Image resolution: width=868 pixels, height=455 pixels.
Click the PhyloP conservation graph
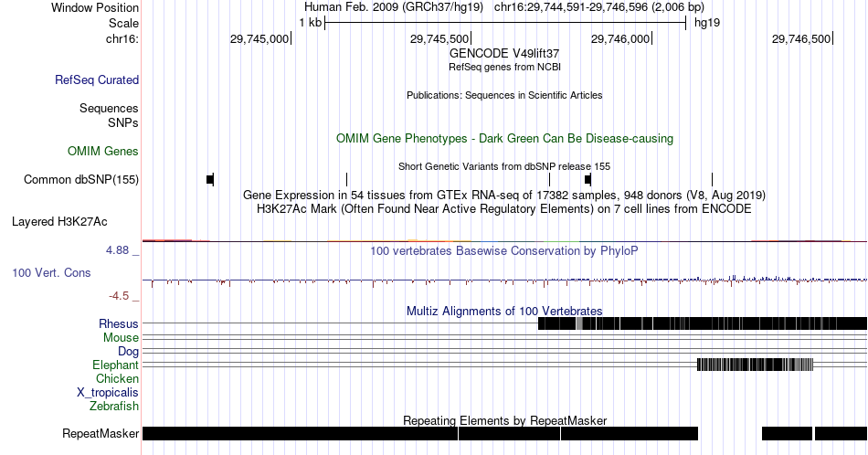tap(504, 280)
